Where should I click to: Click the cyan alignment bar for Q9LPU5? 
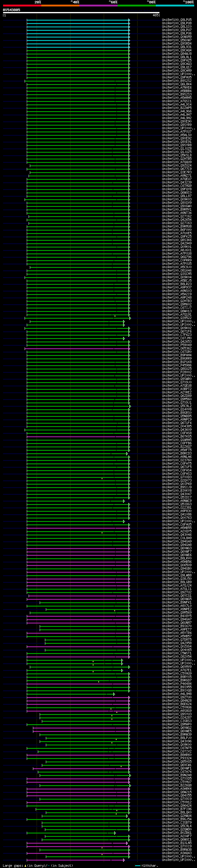(x=78, y=20)
